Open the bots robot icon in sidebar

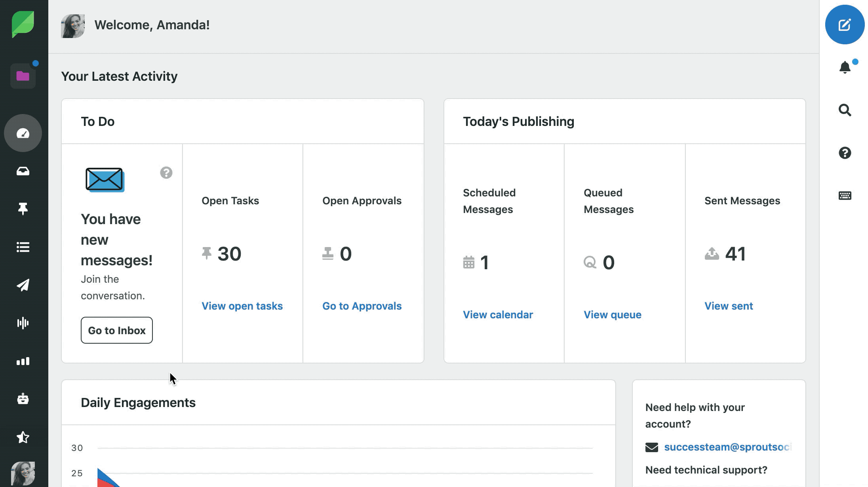pos(23,399)
